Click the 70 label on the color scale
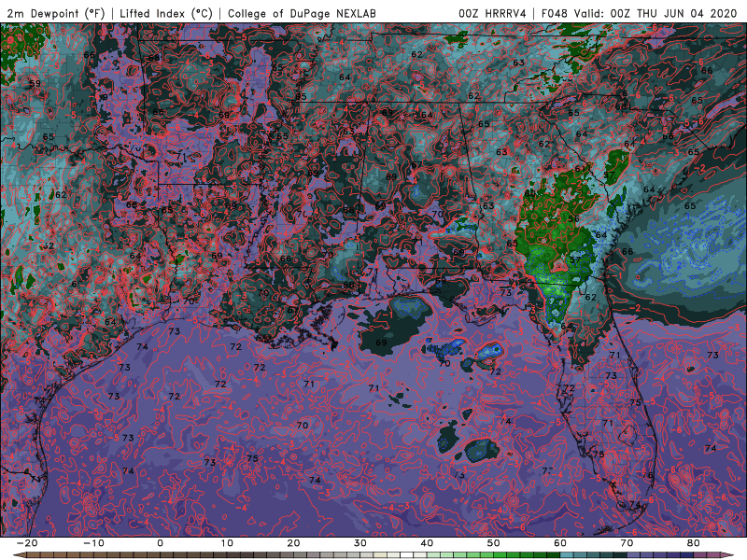The image size is (747, 560). 627,543
